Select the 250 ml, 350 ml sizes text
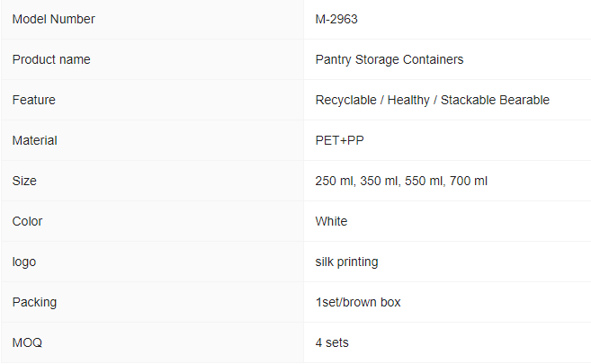This screenshot has height=364, width=591. pos(357,181)
